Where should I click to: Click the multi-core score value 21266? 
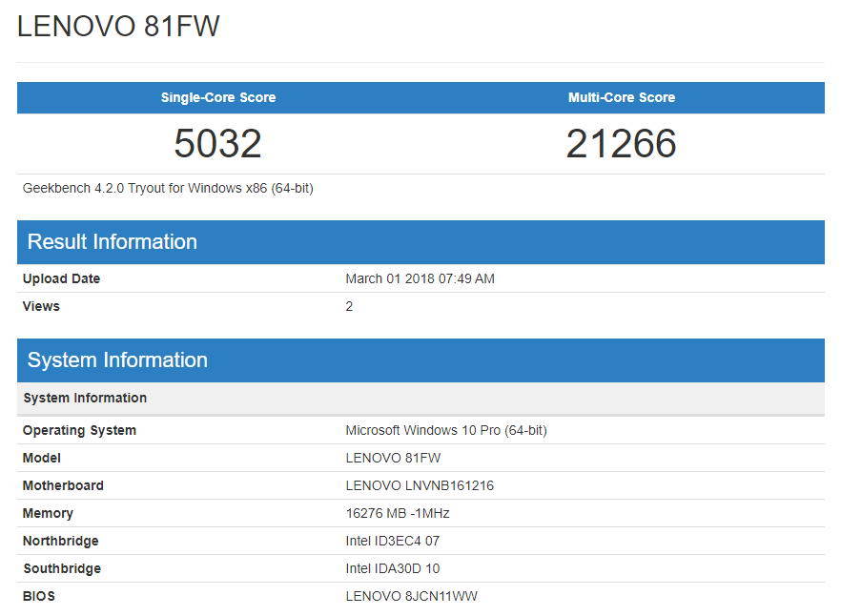622,143
